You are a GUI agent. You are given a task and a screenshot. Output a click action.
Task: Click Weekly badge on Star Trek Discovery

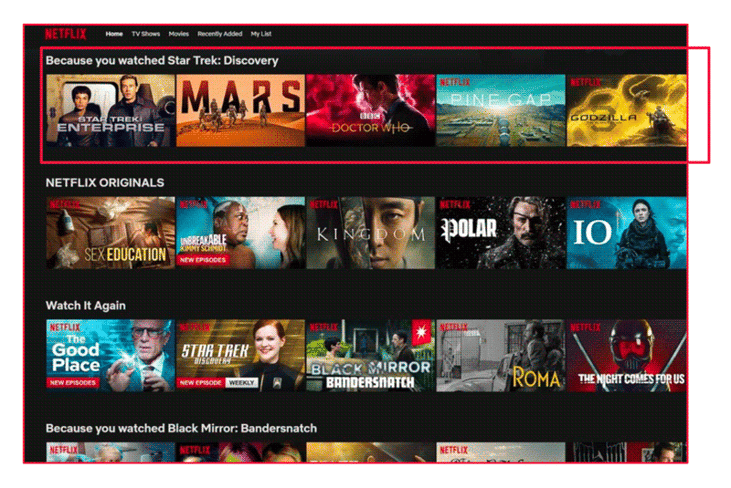point(241,383)
